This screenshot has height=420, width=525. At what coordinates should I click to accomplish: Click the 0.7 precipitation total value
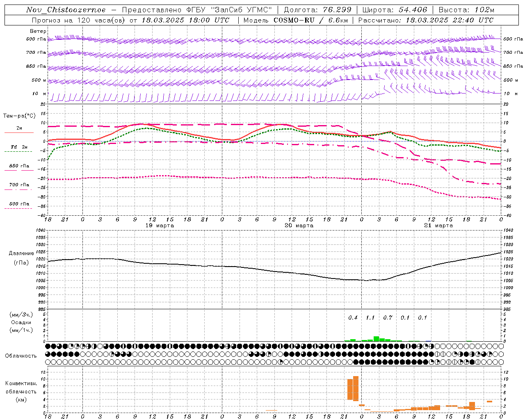388,317
